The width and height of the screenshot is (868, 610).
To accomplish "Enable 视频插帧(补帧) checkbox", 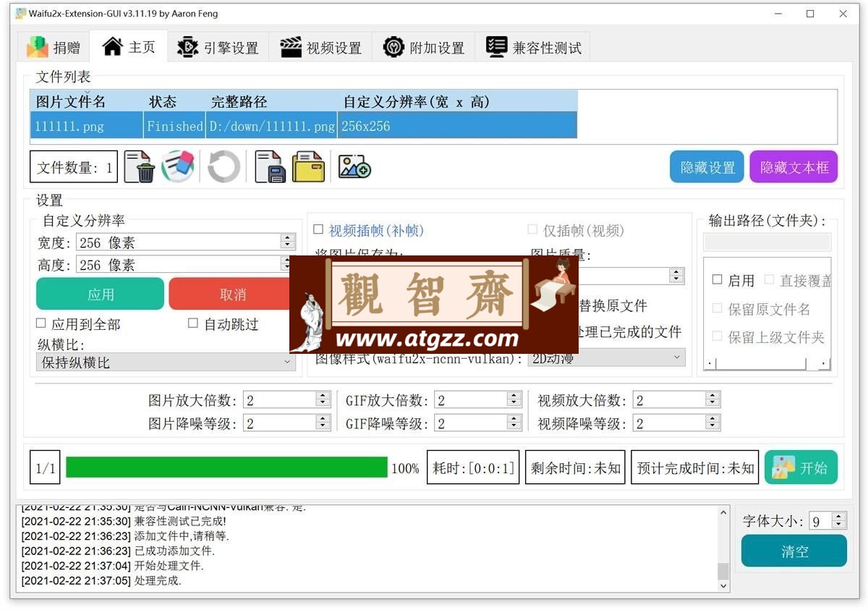I will pos(318,229).
